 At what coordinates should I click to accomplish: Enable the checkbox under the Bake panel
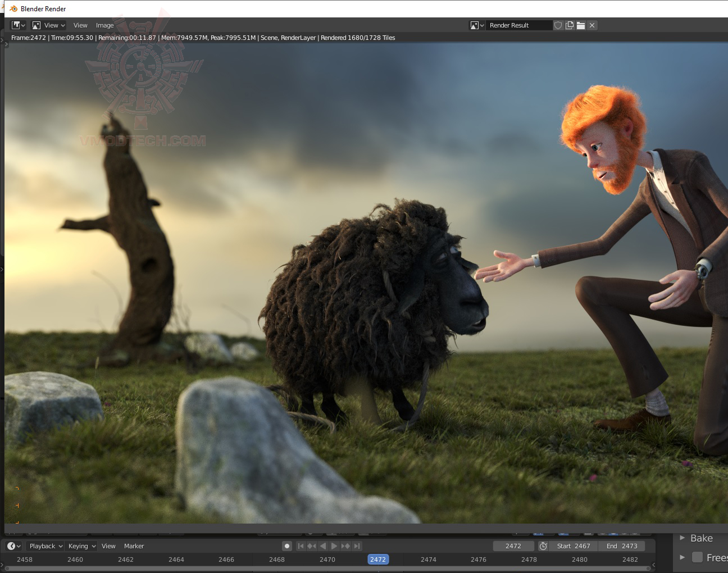click(698, 557)
